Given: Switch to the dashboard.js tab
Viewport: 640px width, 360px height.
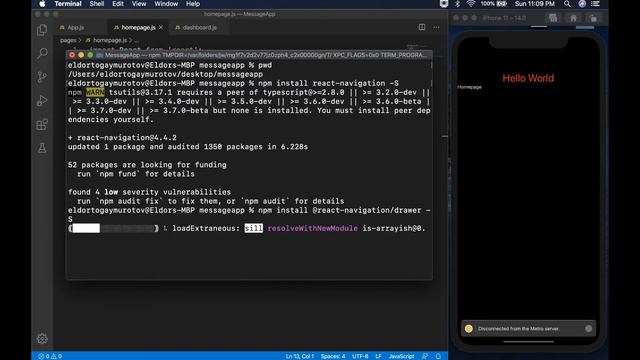Looking at the screenshot, I should [196, 27].
